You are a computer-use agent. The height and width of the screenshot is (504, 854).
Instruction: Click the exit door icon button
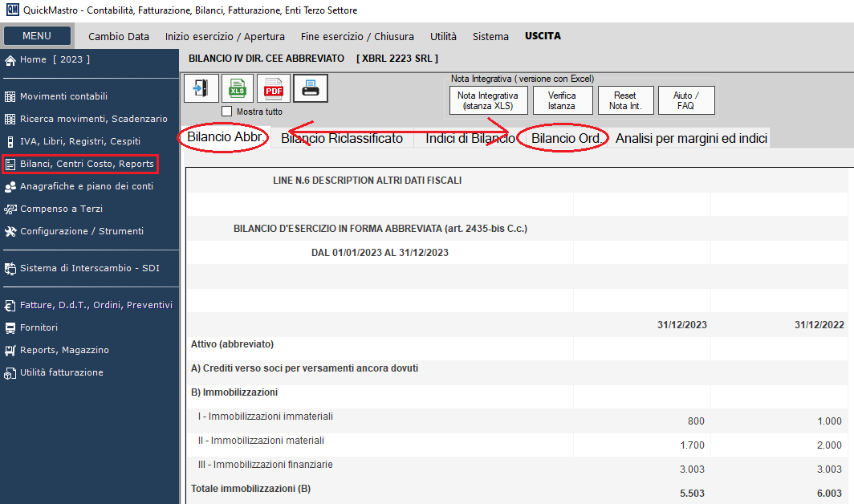coord(201,88)
